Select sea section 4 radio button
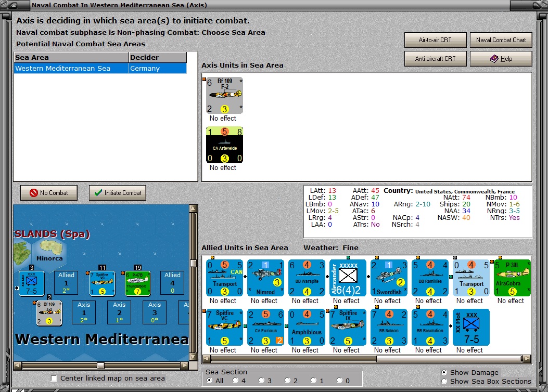The image size is (548, 392). [236, 381]
